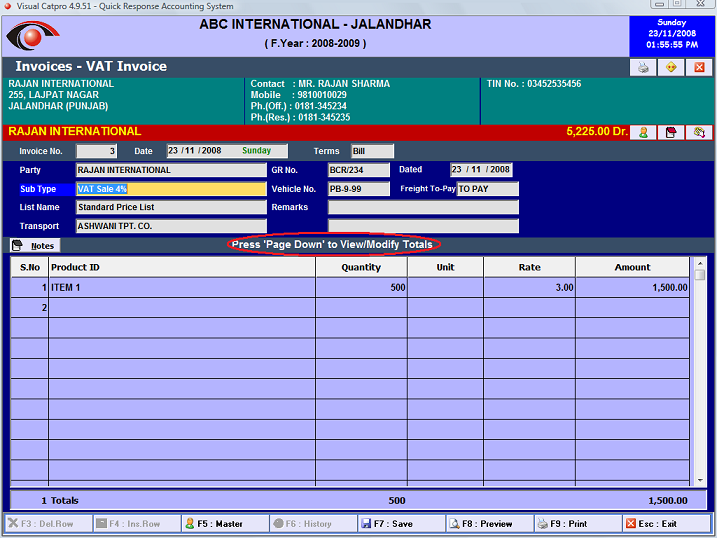Click the Party field RAJAN INTERNATIONAL
Image resolution: width=717 pixels, height=538 pixels.
click(171, 170)
